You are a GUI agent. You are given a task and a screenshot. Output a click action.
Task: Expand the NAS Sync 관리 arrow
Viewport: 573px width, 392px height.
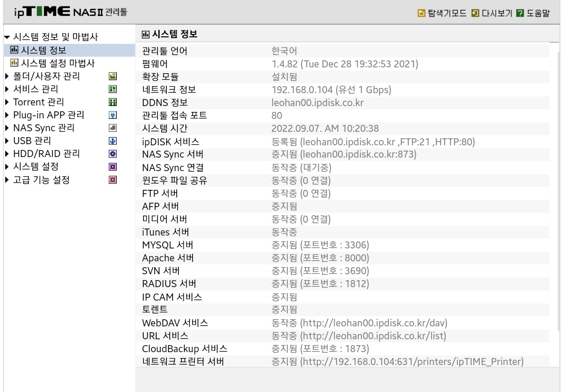point(6,128)
